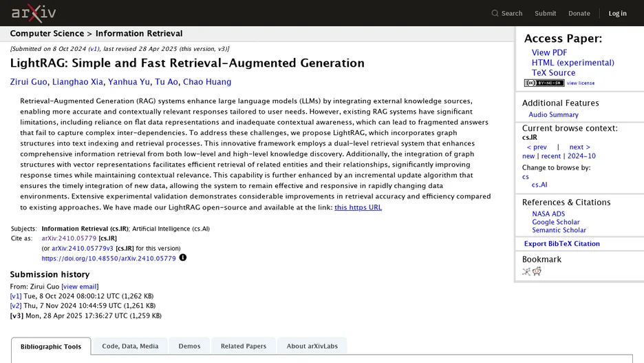Click View PDF
Viewport: 644px width, 363px height.
click(x=549, y=52)
